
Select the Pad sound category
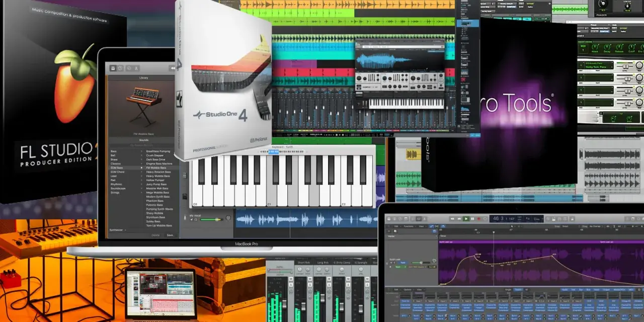coord(113,180)
